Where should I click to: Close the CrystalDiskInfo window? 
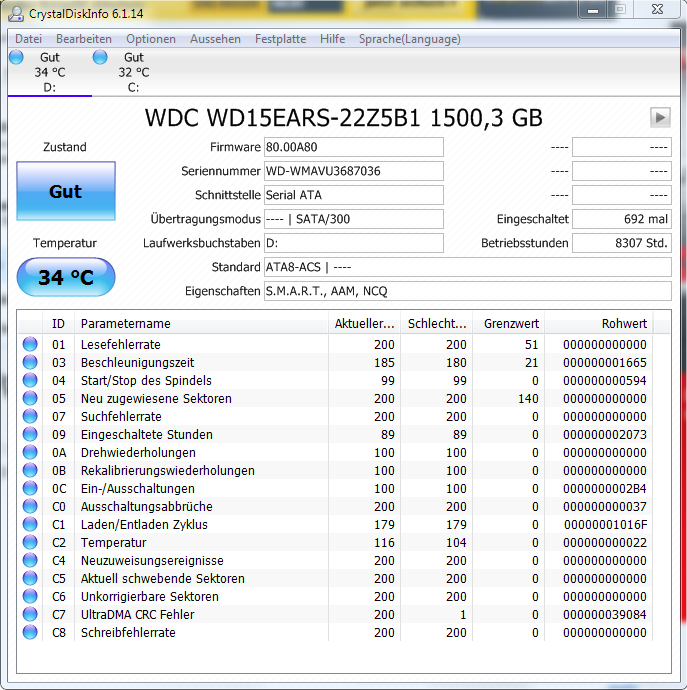point(658,10)
